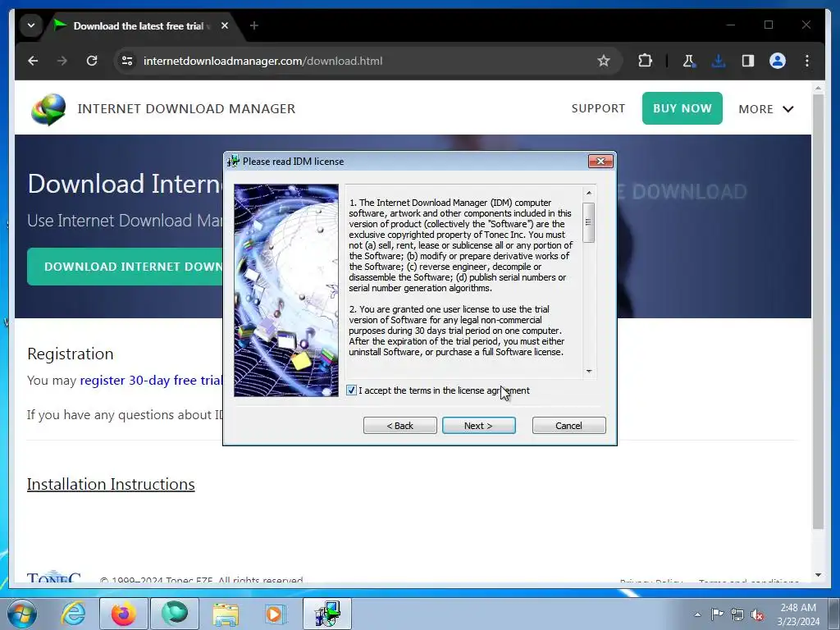Open the tab search dropdown arrow
Image resolution: width=840 pixels, height=630 pixels.
(31, 25)
